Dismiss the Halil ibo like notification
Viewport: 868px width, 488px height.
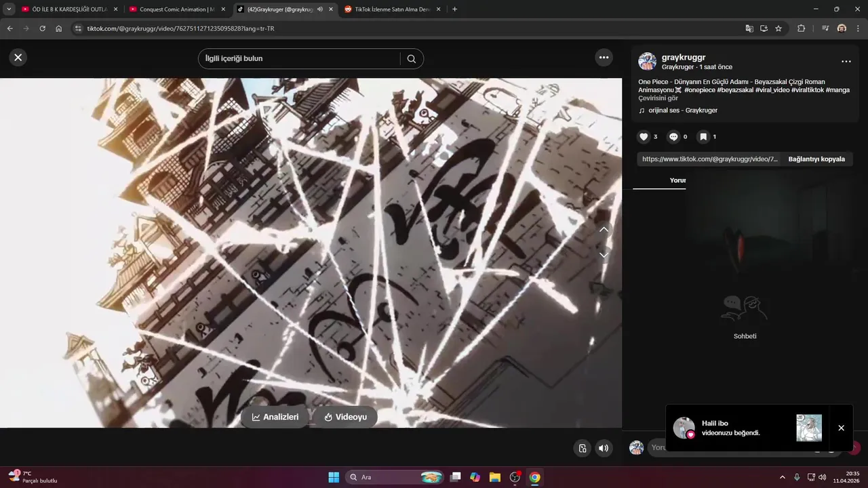841,428
